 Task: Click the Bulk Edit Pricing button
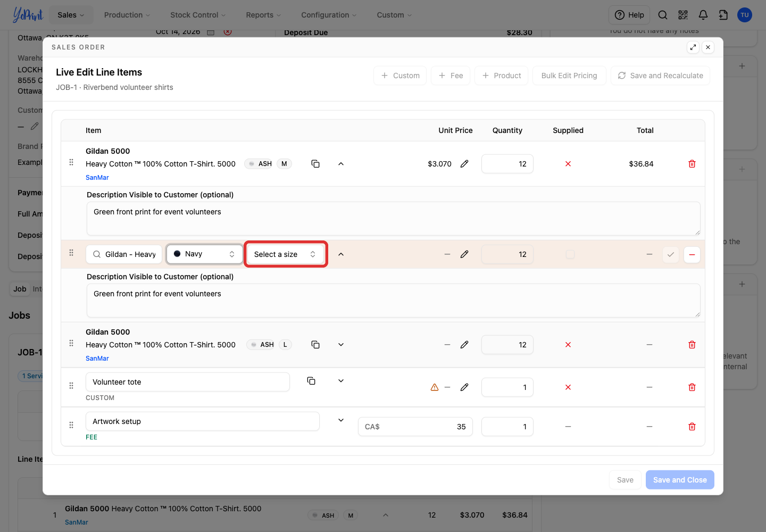(x=569, y=76)
